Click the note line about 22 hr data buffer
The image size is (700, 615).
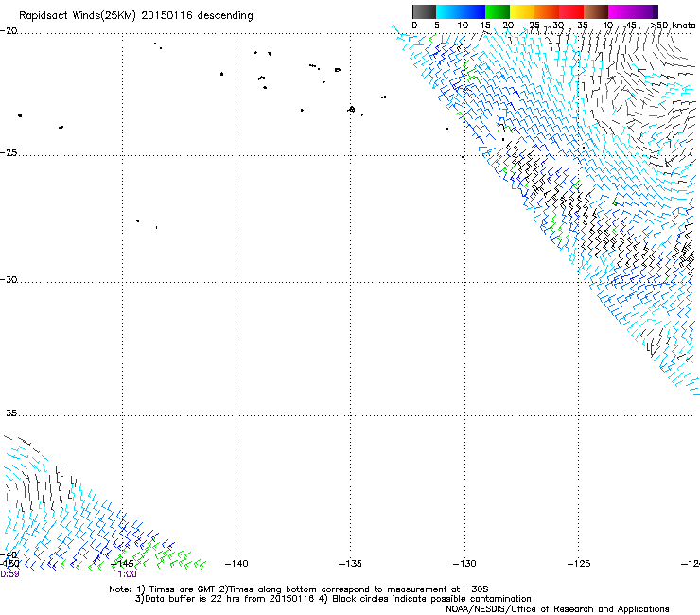pyautogui.click(x=333, y=599)
